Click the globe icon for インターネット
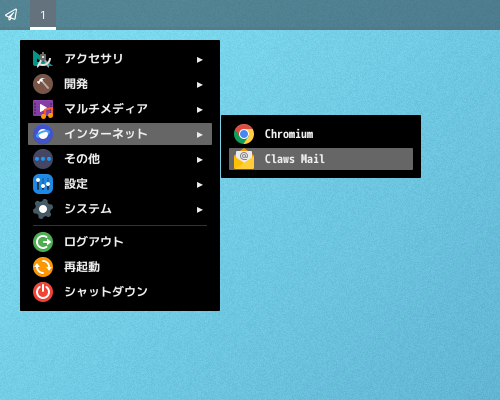Viewport: 500px width, 400px height. click(x=43, y=134)
